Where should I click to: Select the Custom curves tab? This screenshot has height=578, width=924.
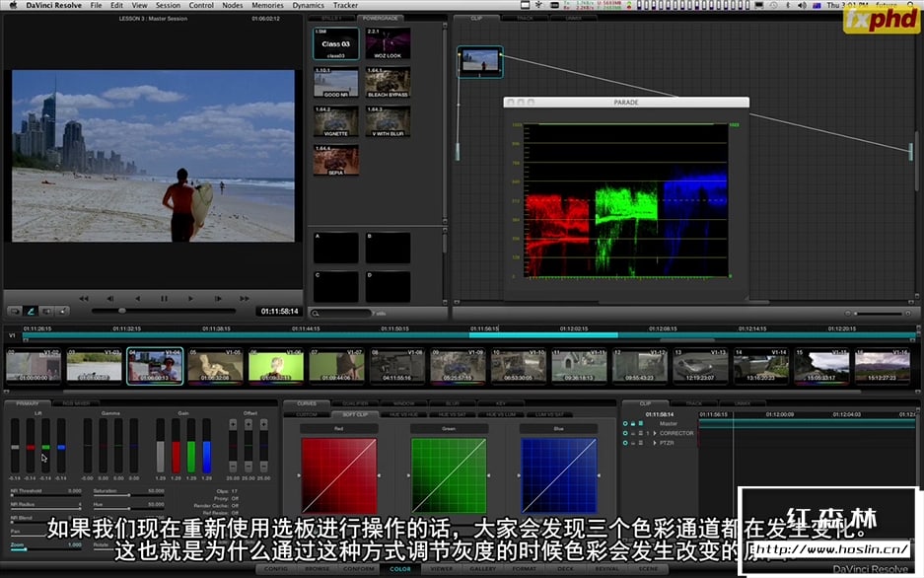coord(307,415)
